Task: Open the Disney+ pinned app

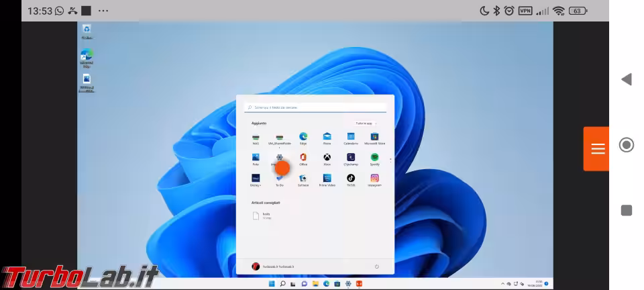Action: click(x=256, y=179)
